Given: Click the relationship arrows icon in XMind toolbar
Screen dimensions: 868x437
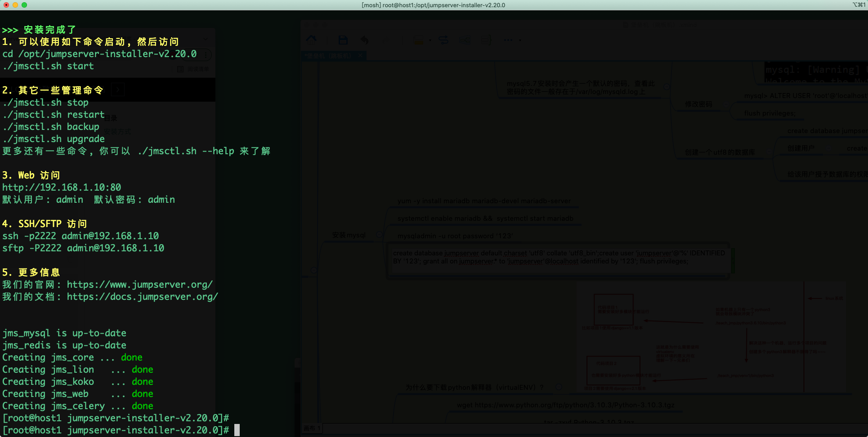Looking at the screenshot, I should pyautogui.click(x=443, y=40).
